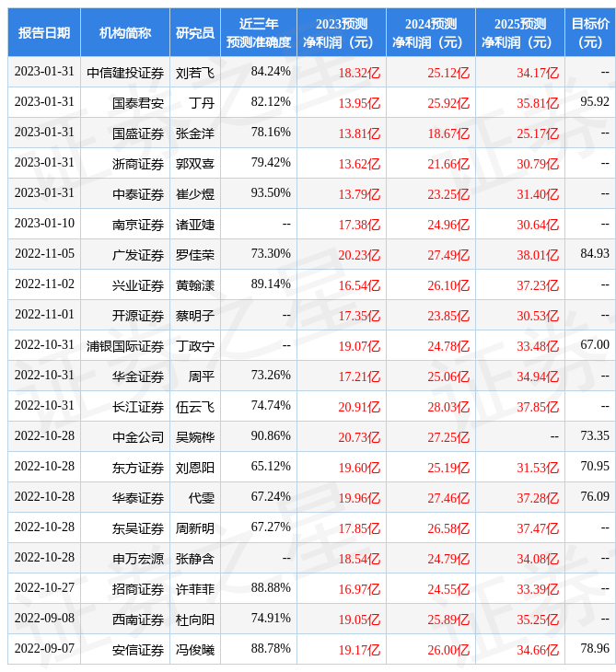Select institution 招商证券

pos(138,589)
